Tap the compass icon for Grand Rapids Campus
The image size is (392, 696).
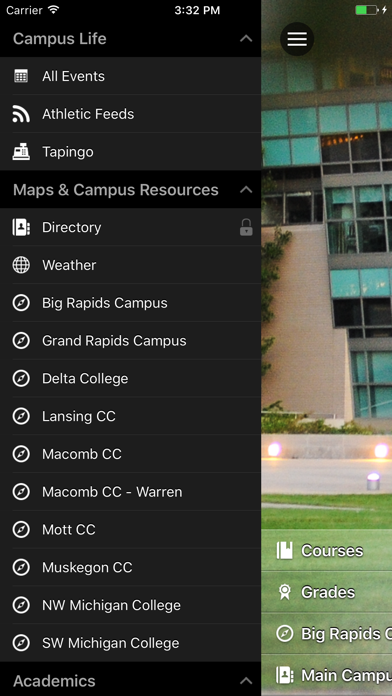21,341
